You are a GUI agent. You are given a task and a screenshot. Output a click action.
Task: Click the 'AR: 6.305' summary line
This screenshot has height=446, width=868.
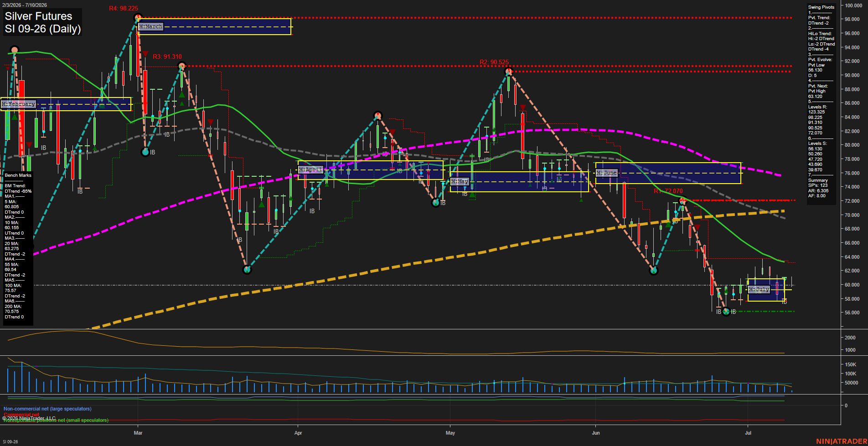pos(818,191)
